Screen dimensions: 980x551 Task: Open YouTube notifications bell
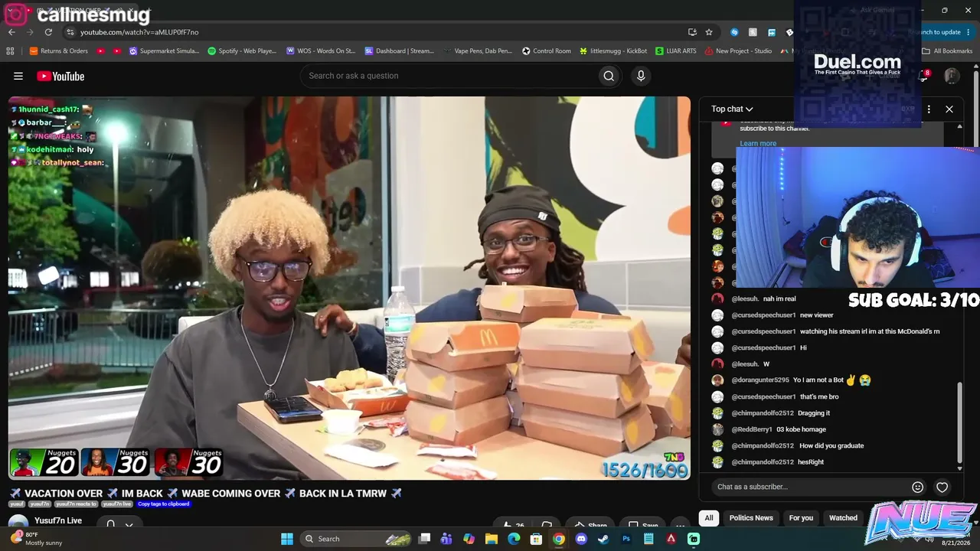[x=923, y=76]
